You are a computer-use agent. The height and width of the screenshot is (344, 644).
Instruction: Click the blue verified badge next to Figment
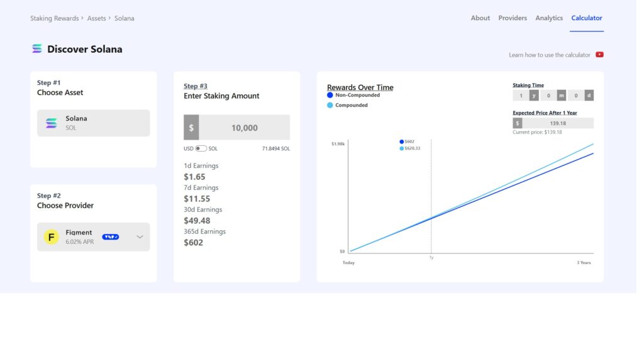(111, 237)
